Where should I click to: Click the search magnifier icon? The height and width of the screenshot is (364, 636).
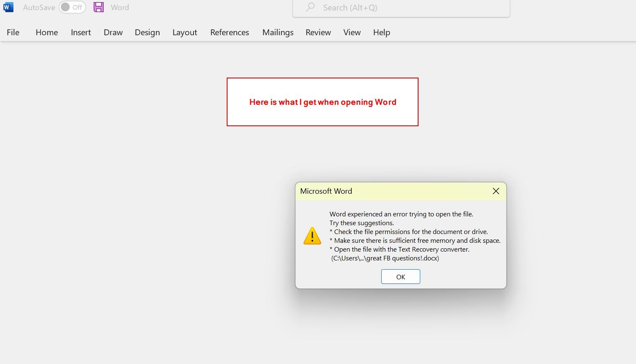click(x=310, y=7)
